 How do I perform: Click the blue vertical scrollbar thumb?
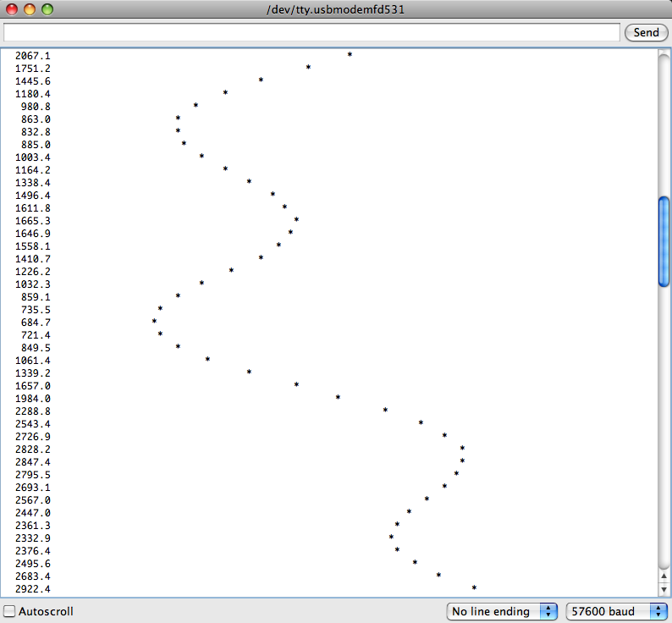[664, 241]
